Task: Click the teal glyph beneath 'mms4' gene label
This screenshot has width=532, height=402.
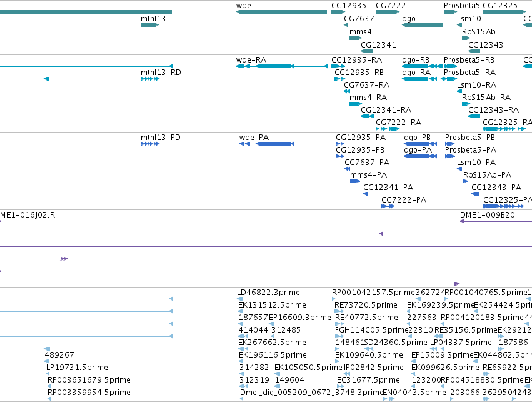Action: tap(356, 38)
